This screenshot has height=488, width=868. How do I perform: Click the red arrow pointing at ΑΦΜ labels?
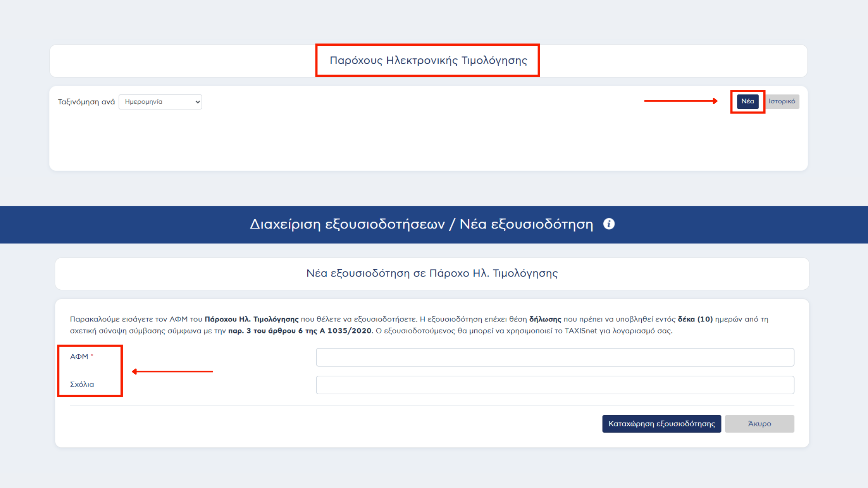(x=172, y=371)
